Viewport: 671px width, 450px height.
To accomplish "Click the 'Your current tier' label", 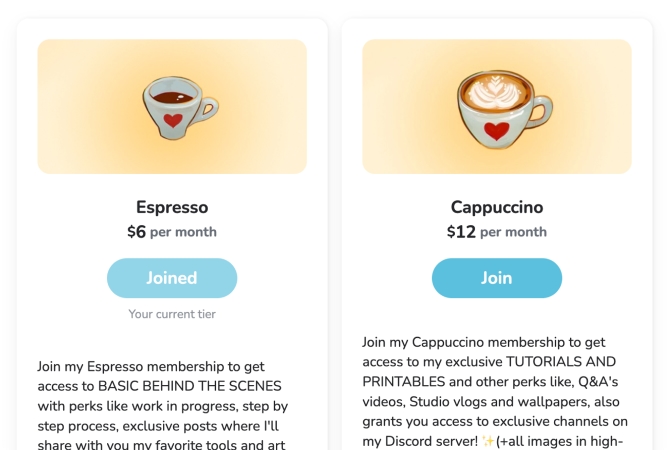I will coord(172,314).
